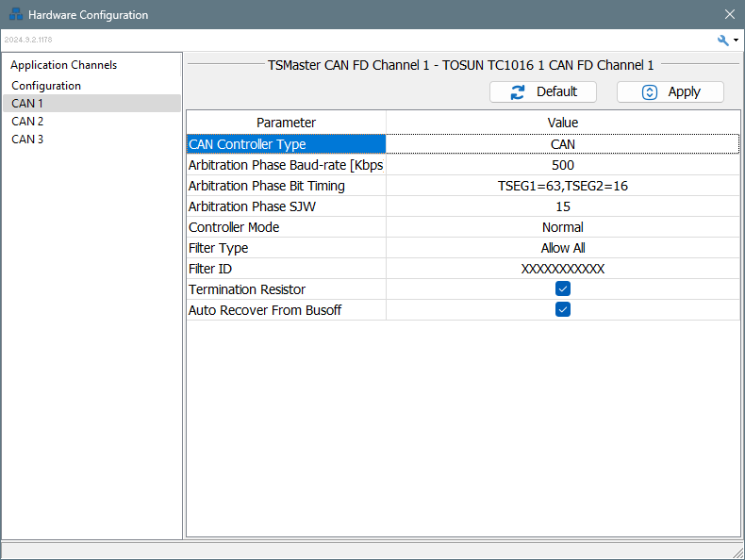Open Application Channels section
This screenshot has height=560, width=745.
pyautogui.click(x=64, y=65)
